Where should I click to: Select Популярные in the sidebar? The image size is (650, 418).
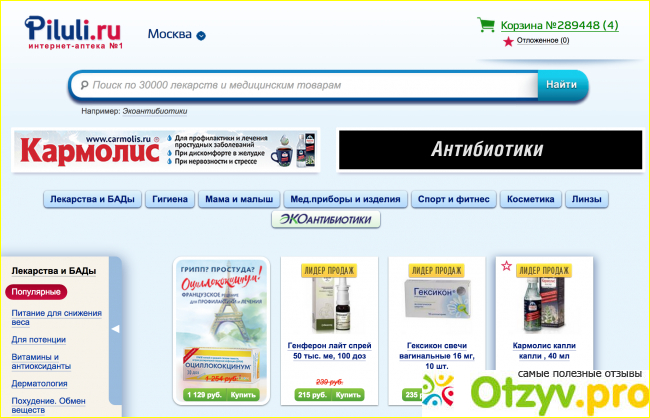click(36, 292)
